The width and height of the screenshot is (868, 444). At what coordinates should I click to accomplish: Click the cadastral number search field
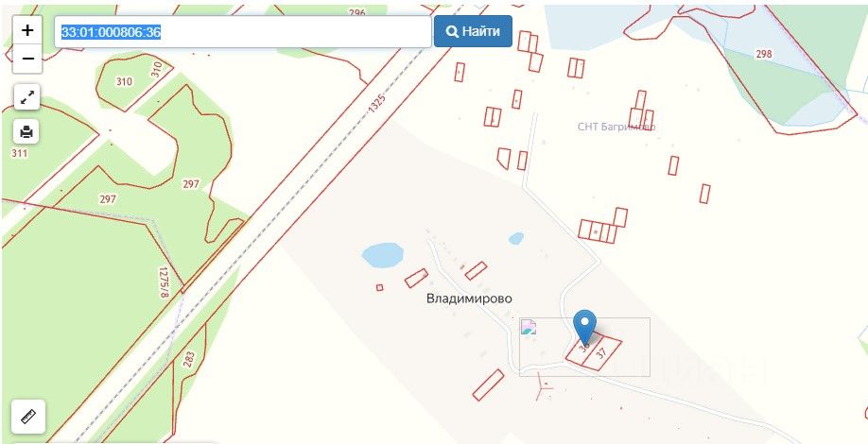[x=242, y=31]
